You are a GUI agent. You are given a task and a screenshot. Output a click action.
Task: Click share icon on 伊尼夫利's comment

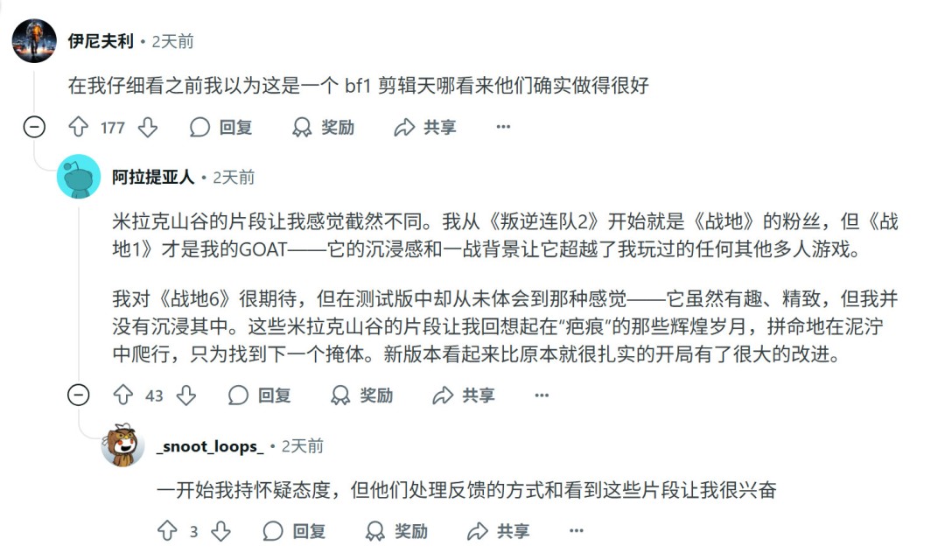[x=404, y=128]
